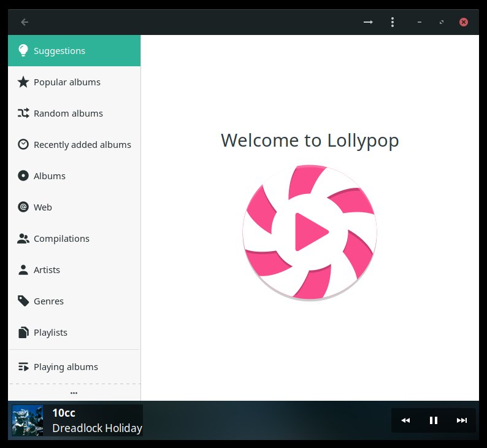Select Suggestions in the sidebar
This screenshot has width=487, height=448.
(74, 50)
